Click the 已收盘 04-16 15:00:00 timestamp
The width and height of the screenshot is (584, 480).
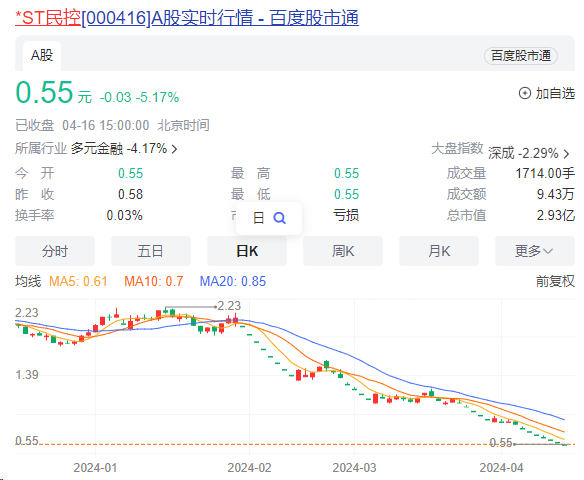[x=112, y=125]
